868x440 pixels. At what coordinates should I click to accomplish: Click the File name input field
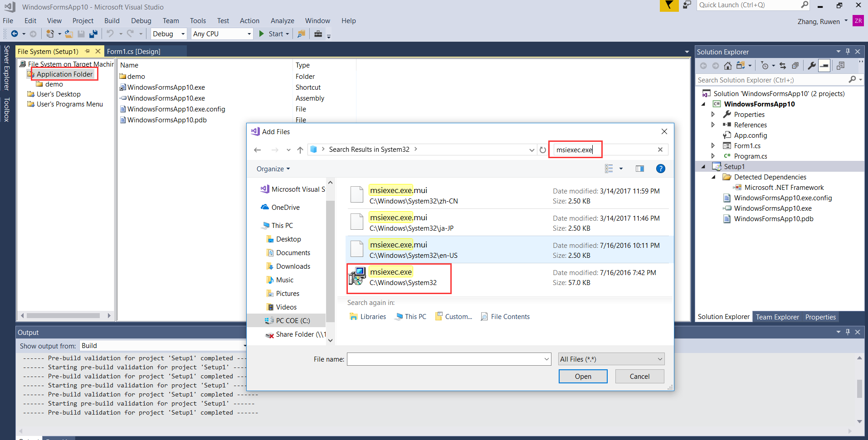pyautogui.click(x=449, y=359)
